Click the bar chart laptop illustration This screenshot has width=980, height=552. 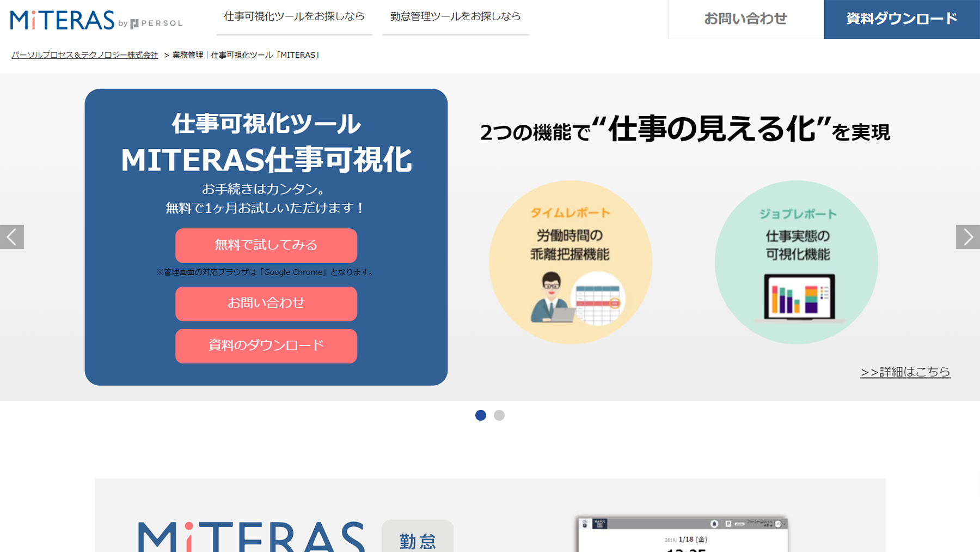tap(799, 298)
